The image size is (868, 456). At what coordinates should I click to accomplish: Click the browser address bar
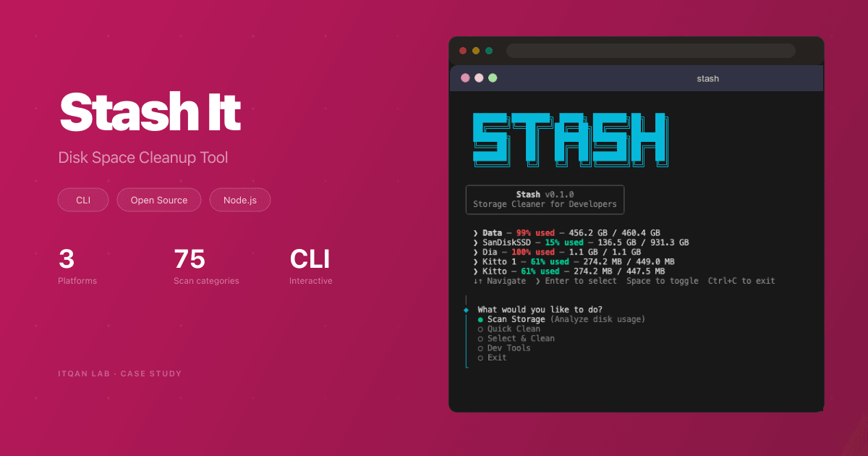tap(650, 51)
